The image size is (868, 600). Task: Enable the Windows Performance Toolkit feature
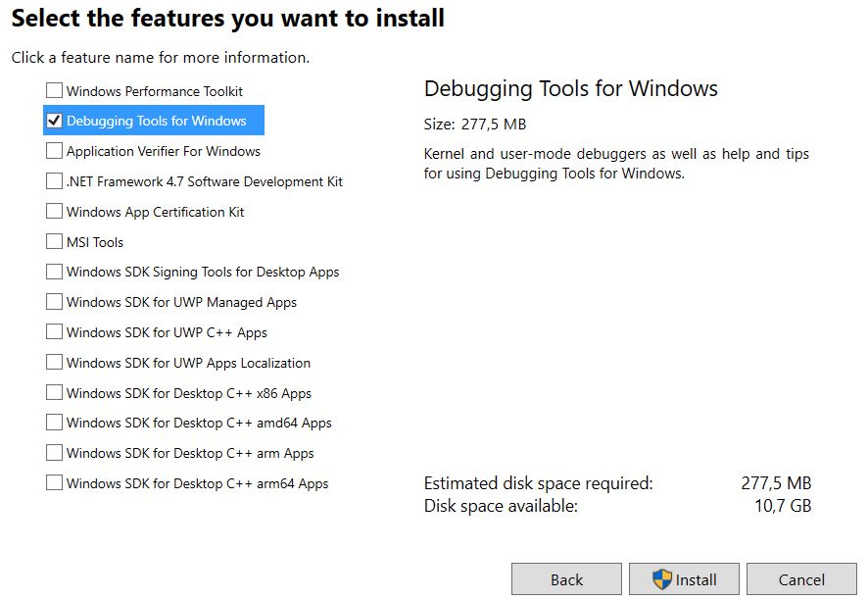pyautogui.click(x=54, y=90)
